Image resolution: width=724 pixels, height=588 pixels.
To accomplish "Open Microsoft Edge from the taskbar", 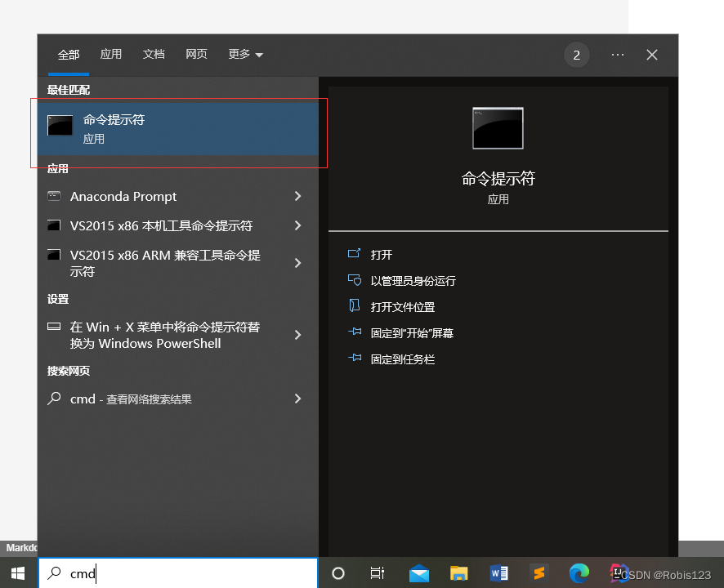I will [x=579, y=573].
